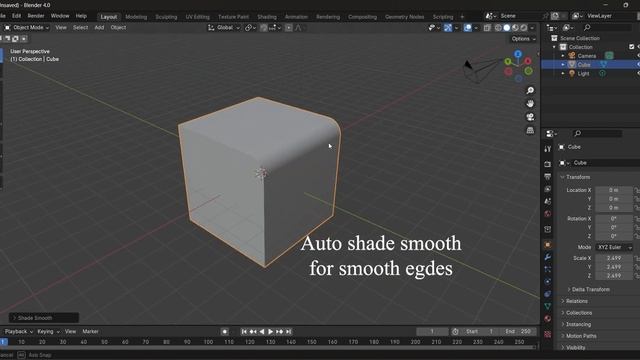Viewport: 640px width, 360px height.
Task: Click the red X axis on navigation gizmo
Action: coord(528,61)
